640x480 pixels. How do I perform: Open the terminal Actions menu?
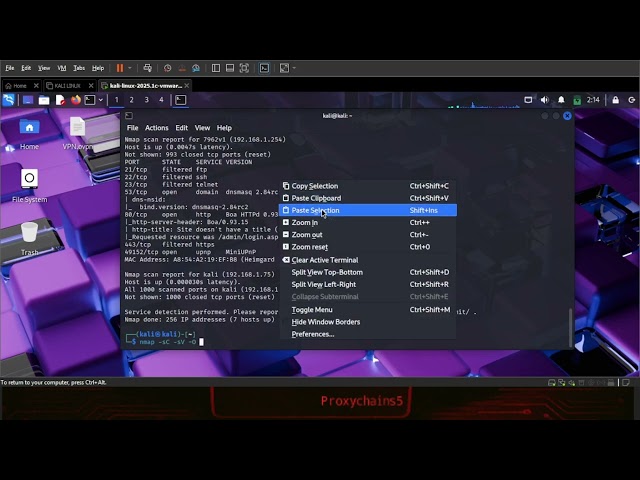tap(157, 128)
